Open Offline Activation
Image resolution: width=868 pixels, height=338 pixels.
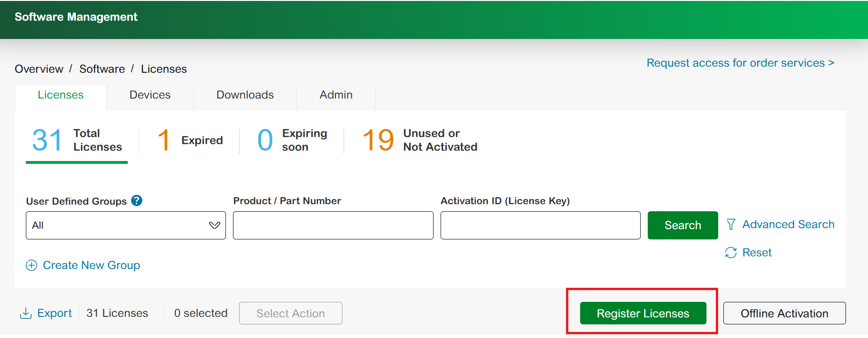click(x=784, y=313)
